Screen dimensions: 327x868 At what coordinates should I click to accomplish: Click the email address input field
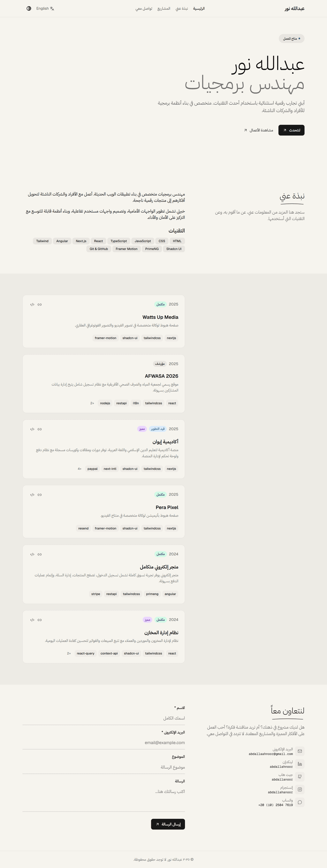click(104, 743)
